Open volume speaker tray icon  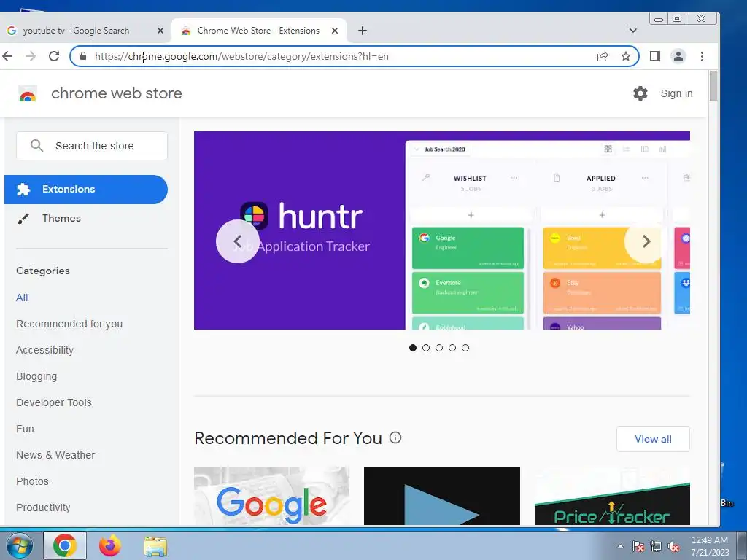click(673, 547)
